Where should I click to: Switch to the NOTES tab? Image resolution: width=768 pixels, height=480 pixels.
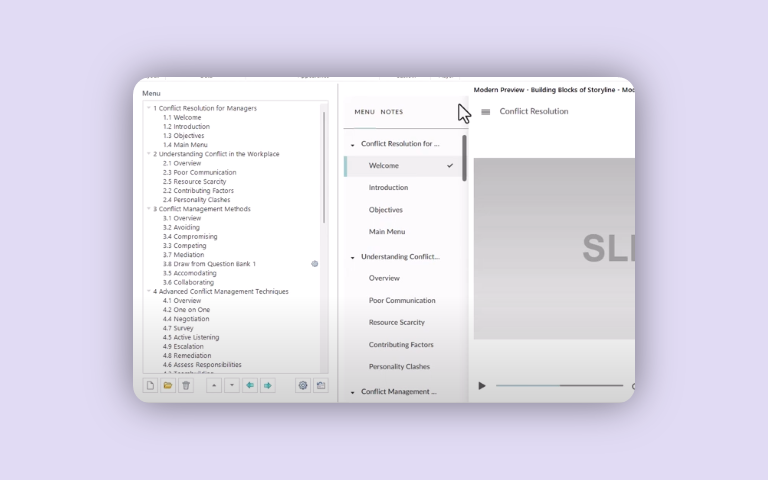tap(392, 112)
